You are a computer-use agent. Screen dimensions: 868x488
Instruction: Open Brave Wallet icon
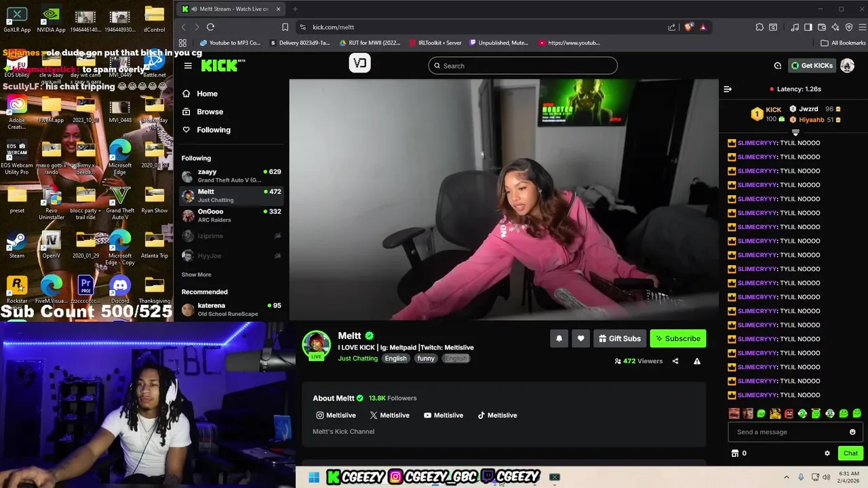[x=822, y=27]
